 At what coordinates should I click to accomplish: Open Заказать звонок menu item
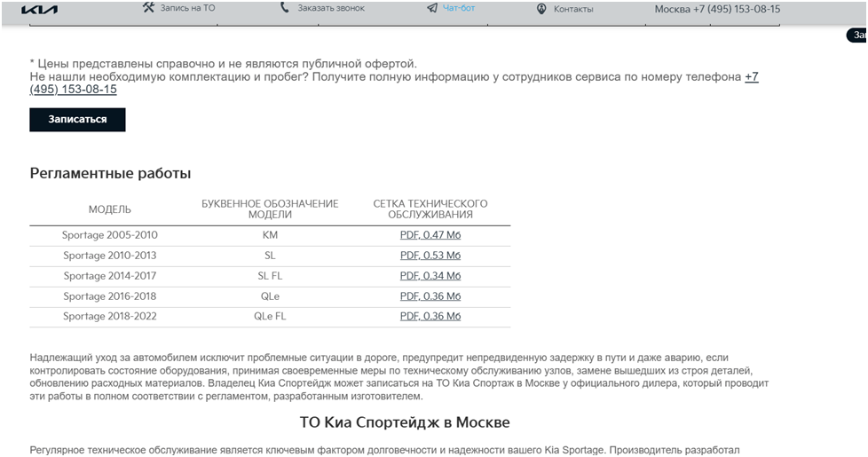point(331,8)
